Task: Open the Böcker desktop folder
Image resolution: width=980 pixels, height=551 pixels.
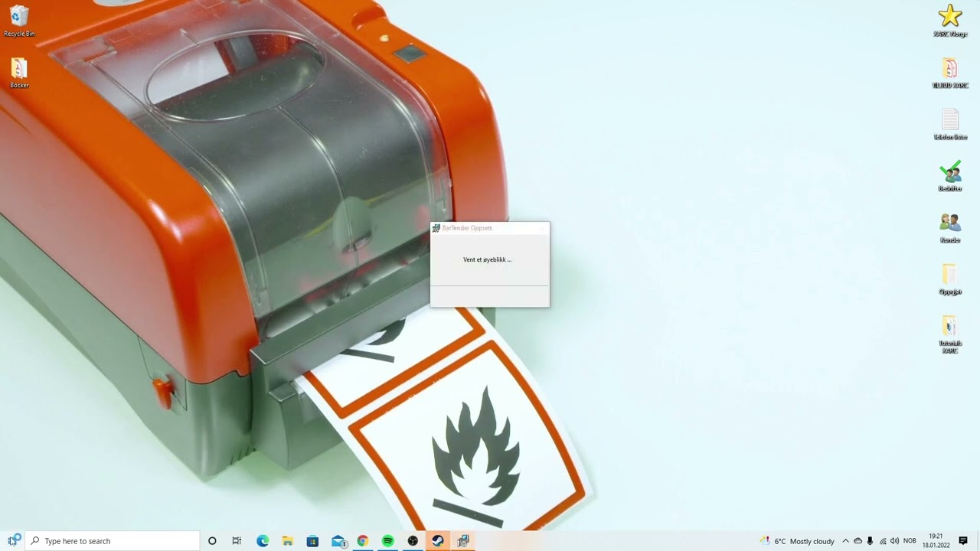Action: pyautogui.click(x=19, y=73)
